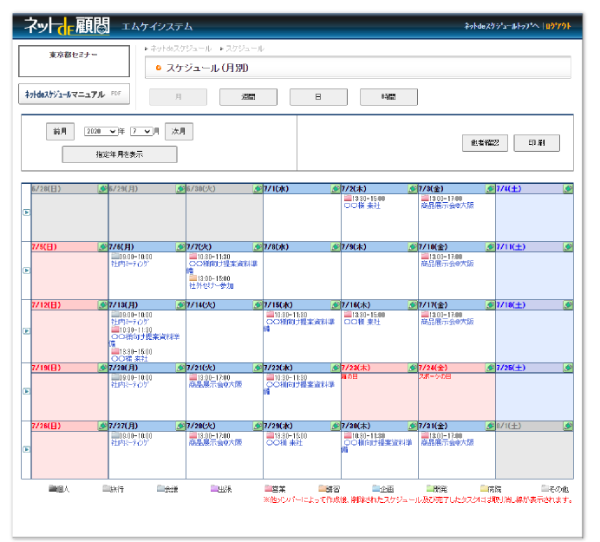Switch to the 時間 (time) view tab
Viewport: 600px width, 542px height.
click(389, 97)
